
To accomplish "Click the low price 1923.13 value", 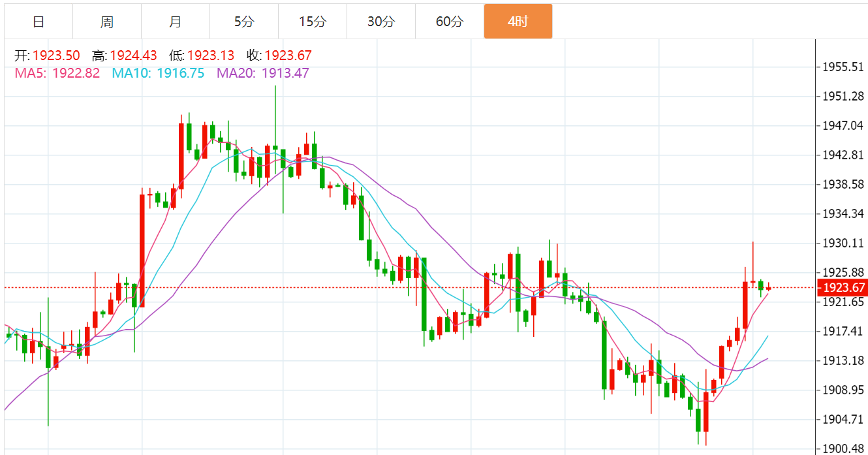I will pyautogui.click(x=211, y=56).
